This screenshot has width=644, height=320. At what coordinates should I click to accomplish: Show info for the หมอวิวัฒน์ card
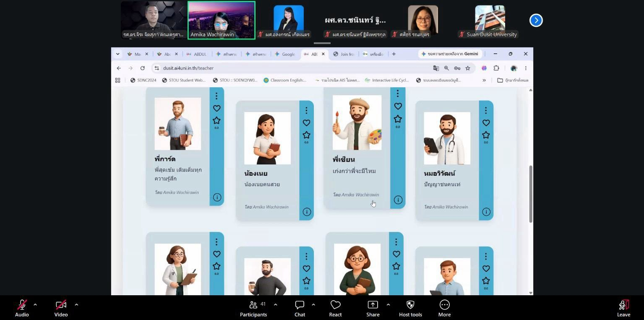click(x=486, y=212)
